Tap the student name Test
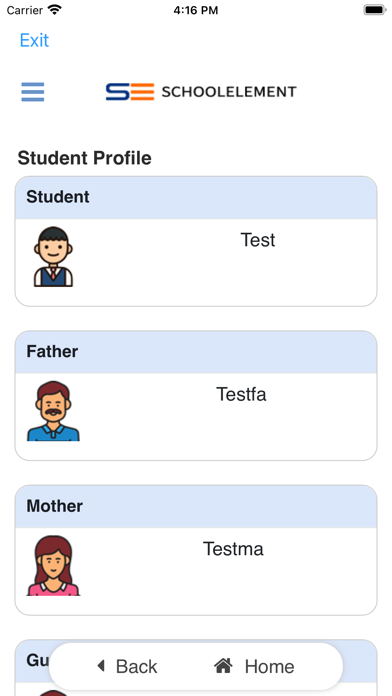The image size is (392, 696). click(x=258, y=240)
